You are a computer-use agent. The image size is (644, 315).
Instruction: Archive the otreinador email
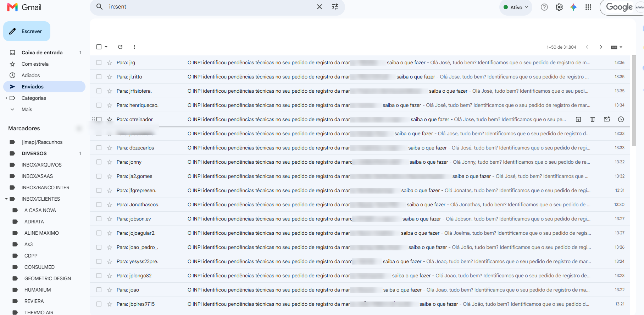(578, 119)
